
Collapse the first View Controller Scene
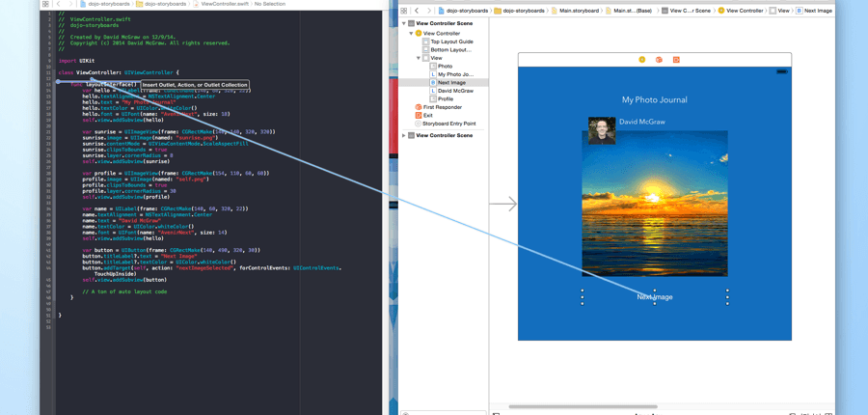tap(404, 23)
